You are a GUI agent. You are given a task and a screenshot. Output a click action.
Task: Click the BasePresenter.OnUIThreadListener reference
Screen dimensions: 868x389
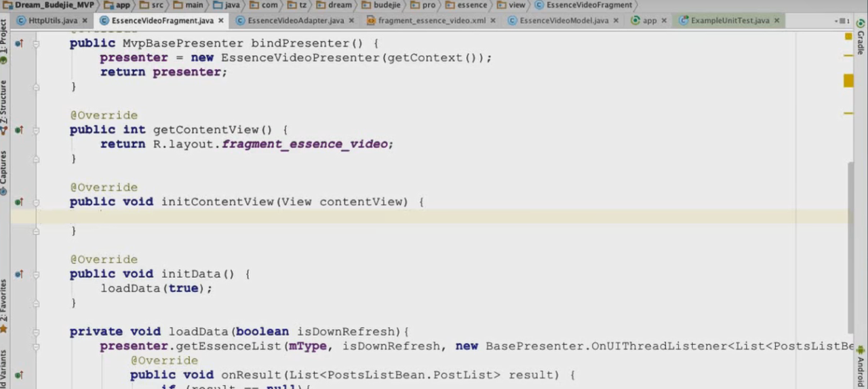pyautogui.click(x=606, y=346)
